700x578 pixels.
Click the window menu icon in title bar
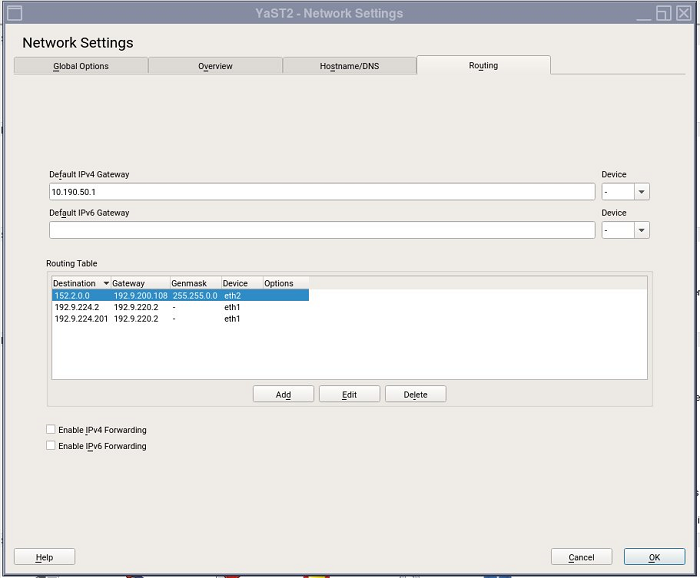(x=14, y=13)
